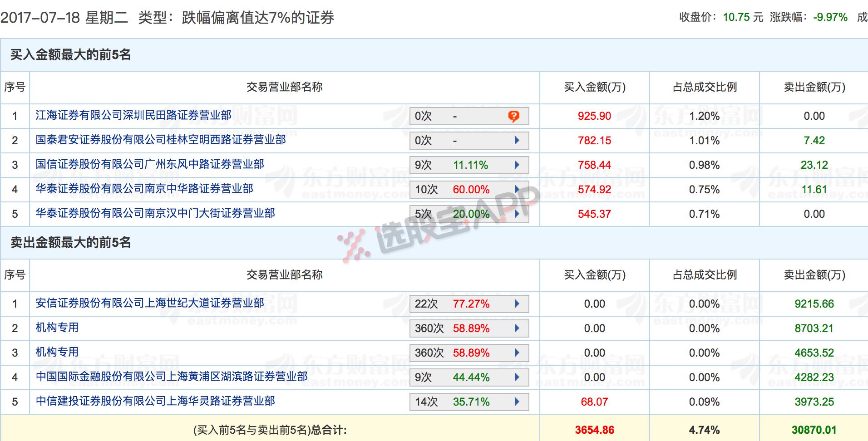This screenshot has height=441, width=868.
Task: Click sell amount 11.61 in 华泰中华路 row
Action: [814, 190]
